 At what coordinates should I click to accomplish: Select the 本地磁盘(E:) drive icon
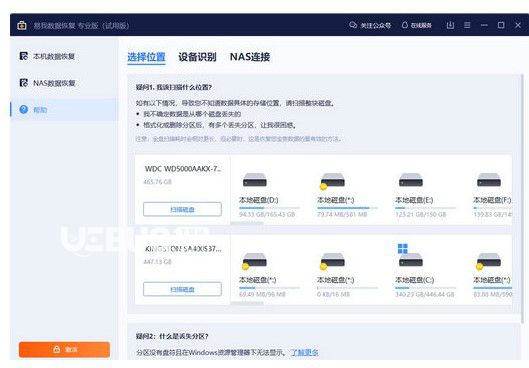pyautogui.click(x=411, y=180)
